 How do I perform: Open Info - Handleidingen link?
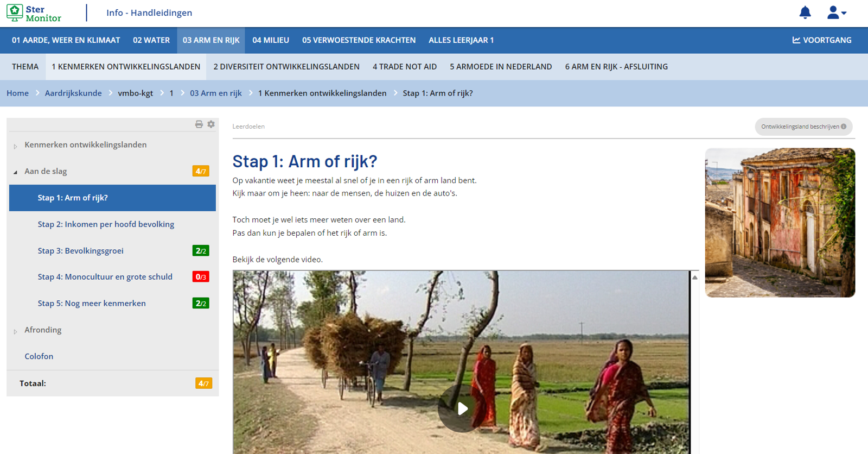pyautogui.click(x=149, y=12)
